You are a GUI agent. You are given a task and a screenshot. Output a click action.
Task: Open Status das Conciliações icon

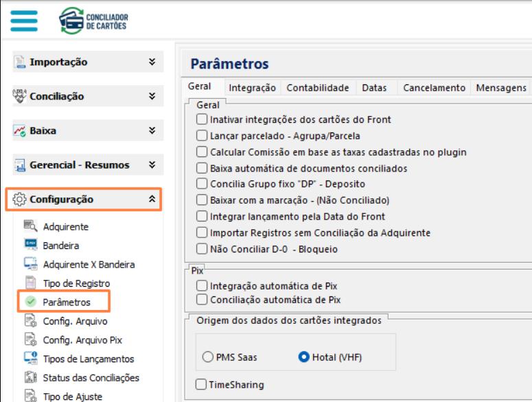coord(30,377)
